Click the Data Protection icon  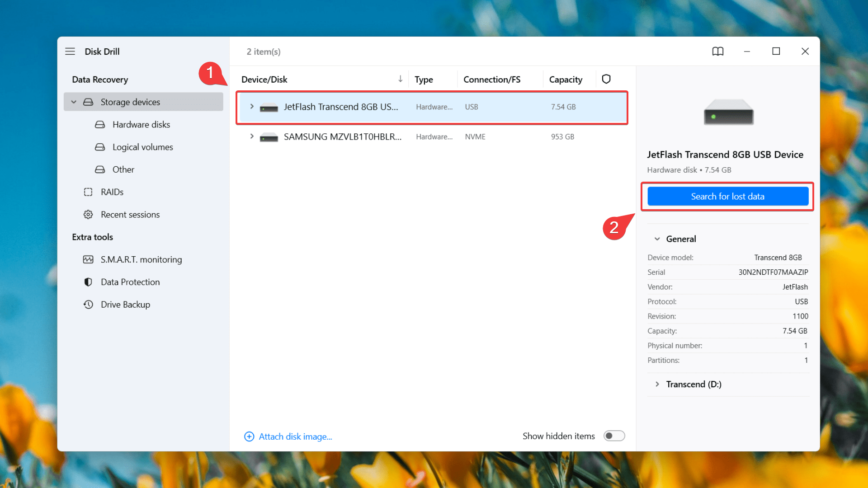tap(88, 282)
